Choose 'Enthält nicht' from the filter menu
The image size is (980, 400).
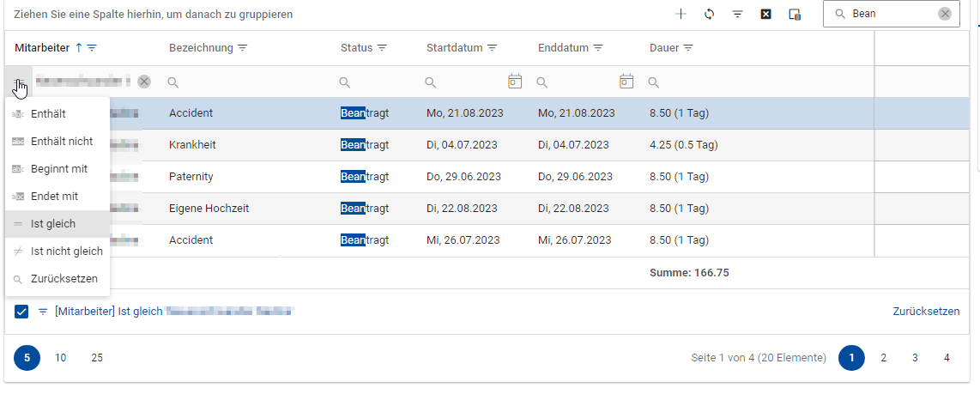point(61,142)
